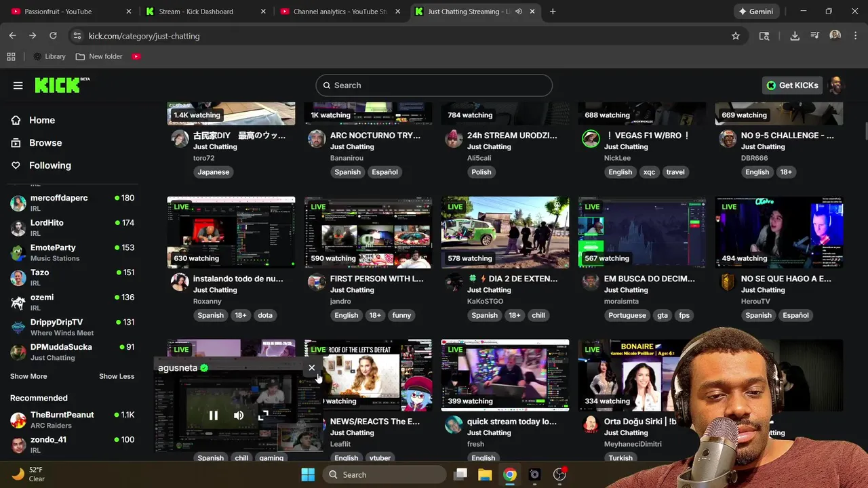Open the Gemini button
This screenshot has width=868, height=488.
(x=757, y=12)
